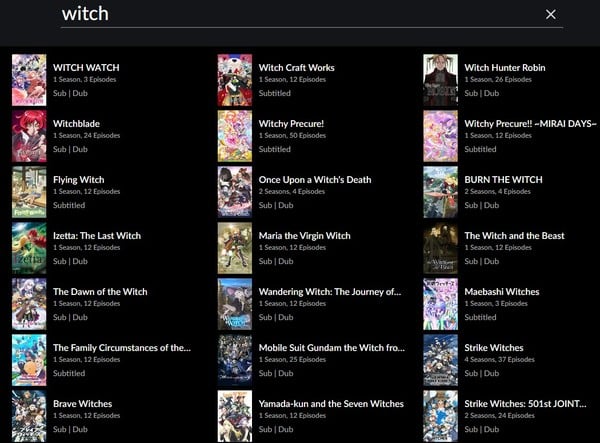
Task: Open Yamada-kun and the Seven Witches title
Action: point(331,404)
